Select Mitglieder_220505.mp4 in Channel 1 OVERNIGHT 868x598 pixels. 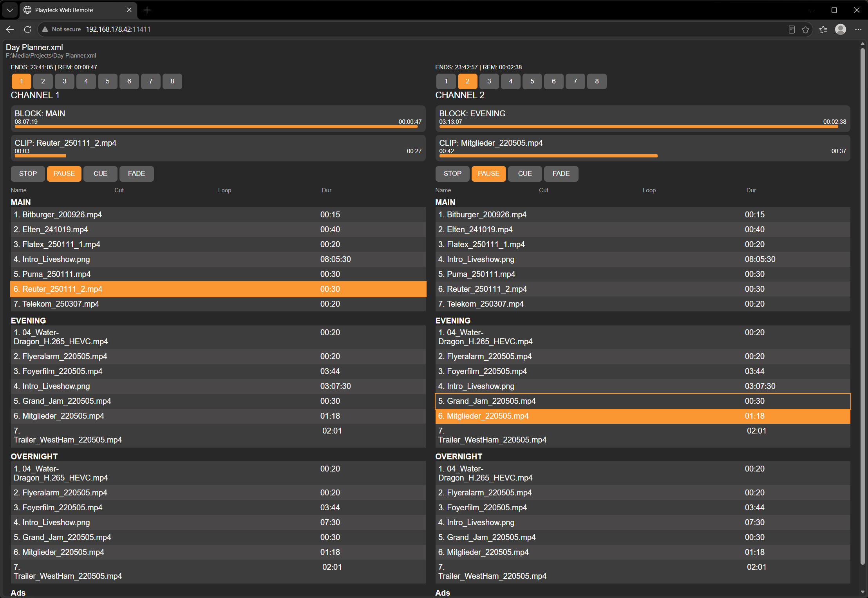(218, 552)
